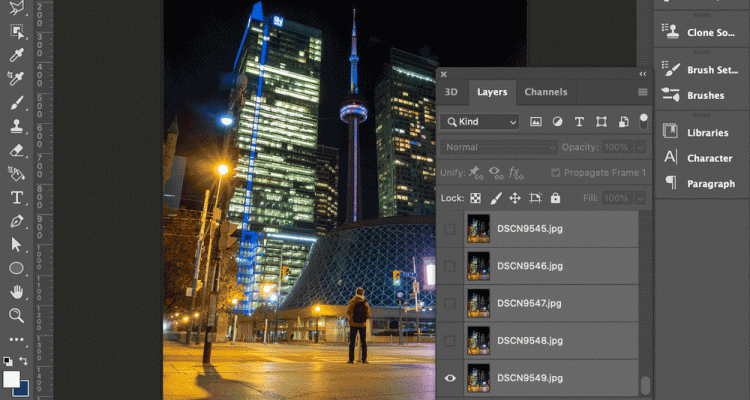Lock all layer attributes
750x400 pixels.
pyautogui.click(x=555, y=198)
